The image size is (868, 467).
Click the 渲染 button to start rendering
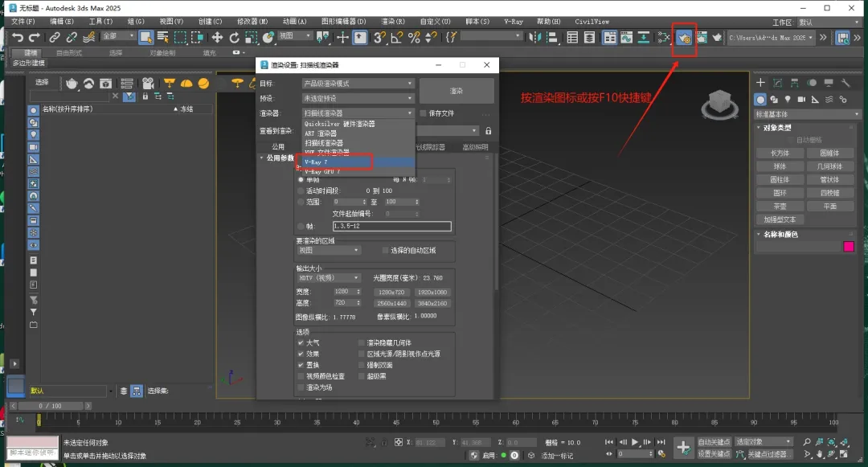pyautogui.click(x=456, y=91)
